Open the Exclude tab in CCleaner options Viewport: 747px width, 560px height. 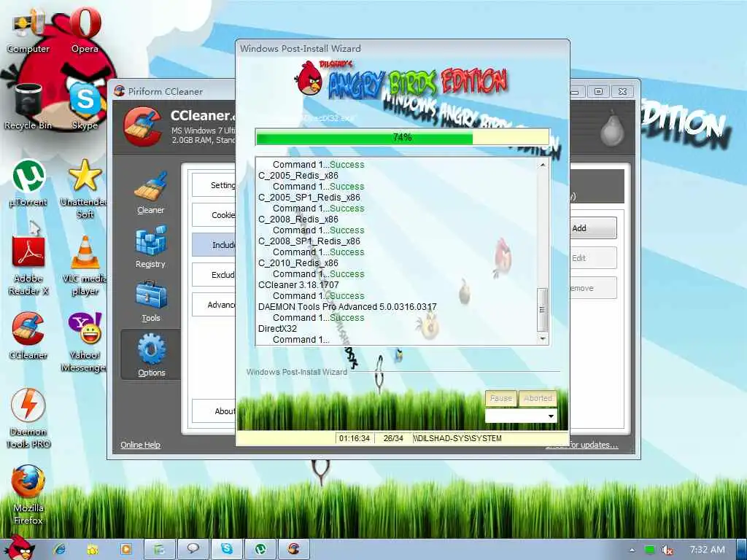pyautogui.click(x=214, y=275)
